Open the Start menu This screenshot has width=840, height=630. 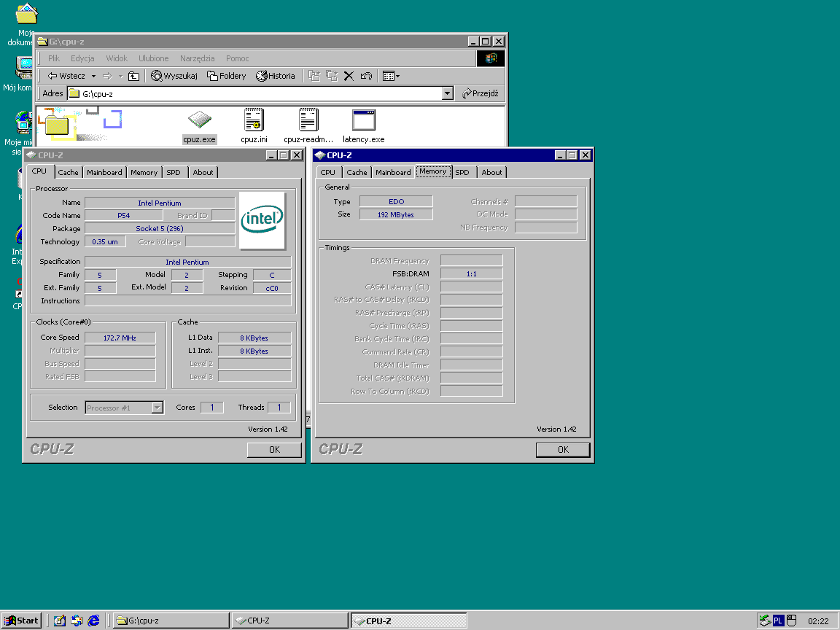coord(21,621)
